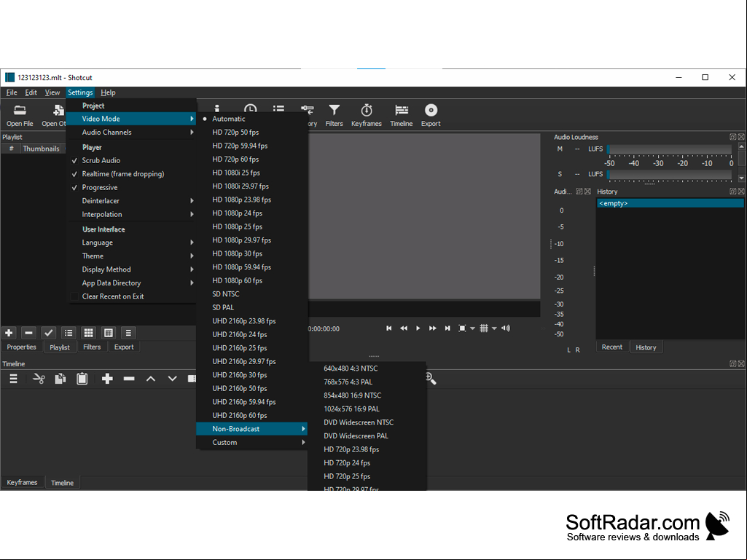Viewport: 747px width, 560px height.
Task: Toggle the Progressive option
Action: (x=131, y=188)
